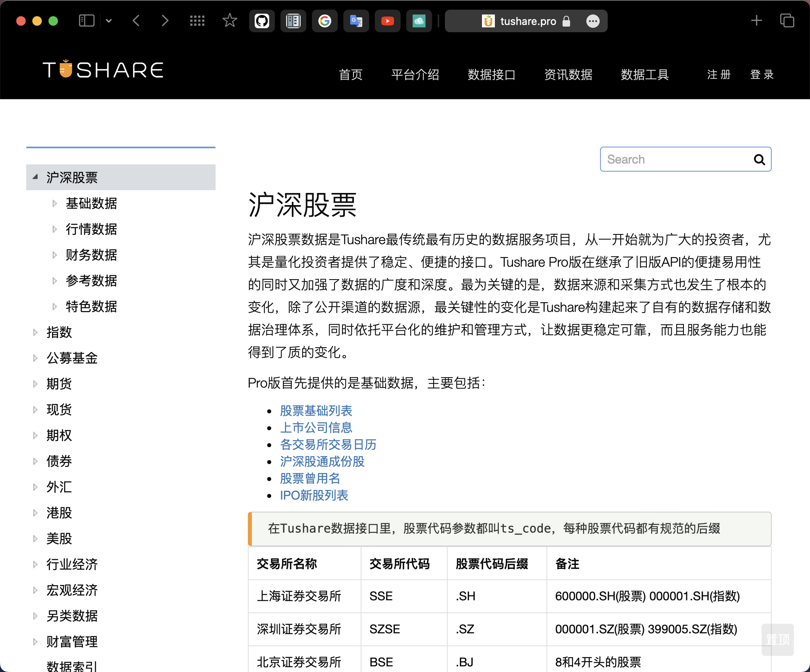Expand the 财务数据 tree arrow
This screenshot has width=810, height=672.
tap(55, 255)
